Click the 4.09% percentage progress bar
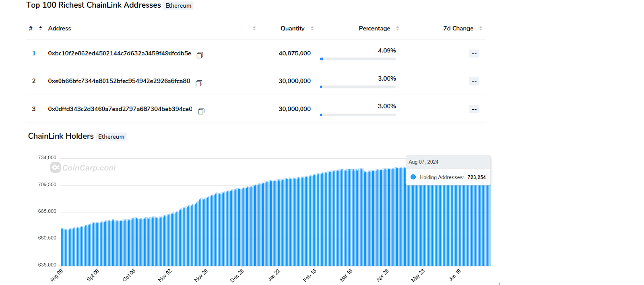 coord(358,59)
